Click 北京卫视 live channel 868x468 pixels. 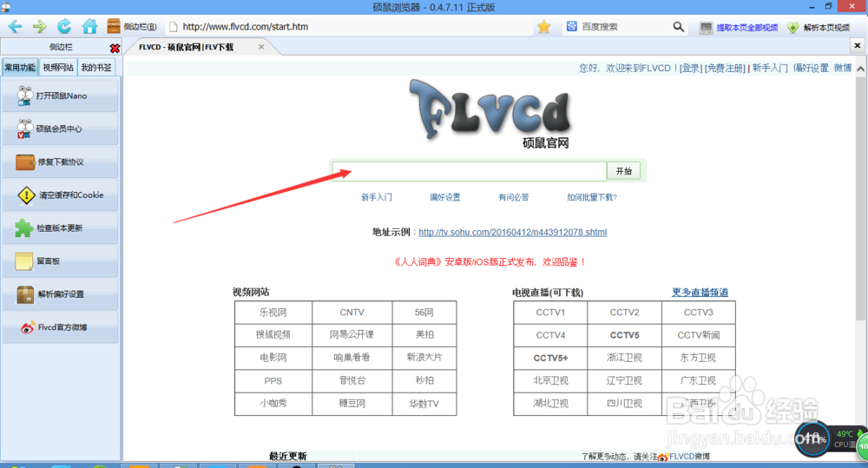[550, 381]
